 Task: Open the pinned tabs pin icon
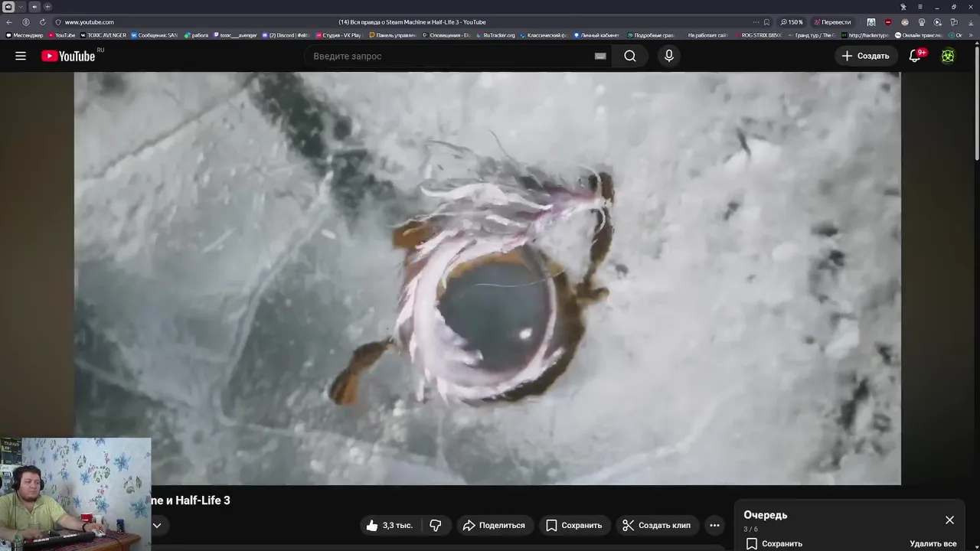click(x=903, y=7)
